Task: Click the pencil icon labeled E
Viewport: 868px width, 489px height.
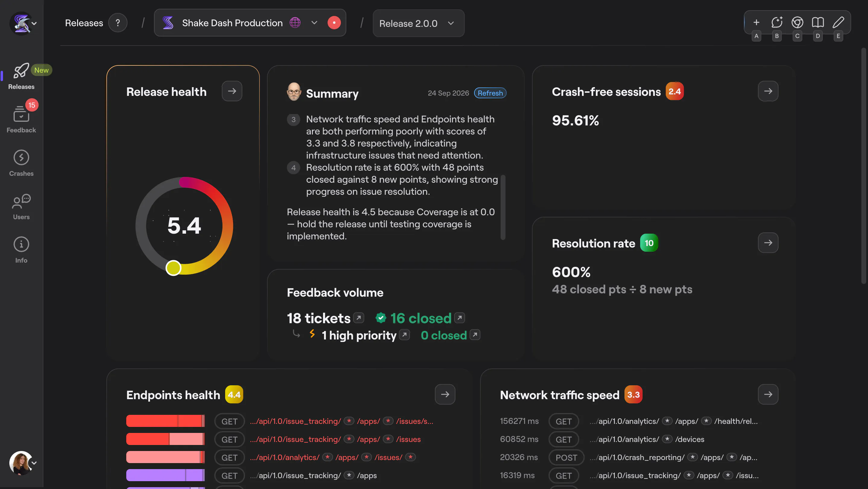Action: click(838, 22)
